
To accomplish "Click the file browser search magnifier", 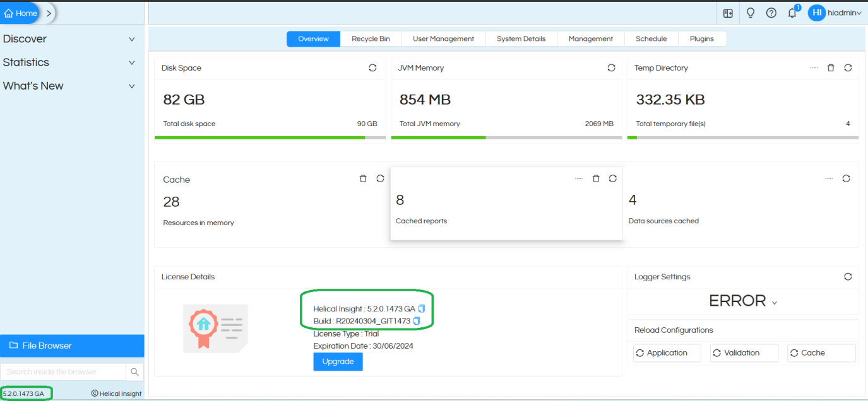I will click(134, 372).
